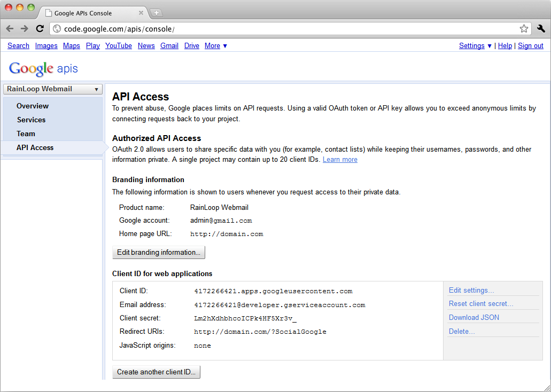This screenshot has height=392, width=551.
Task: Download JSON for the client ID
Action: point(474,317)
